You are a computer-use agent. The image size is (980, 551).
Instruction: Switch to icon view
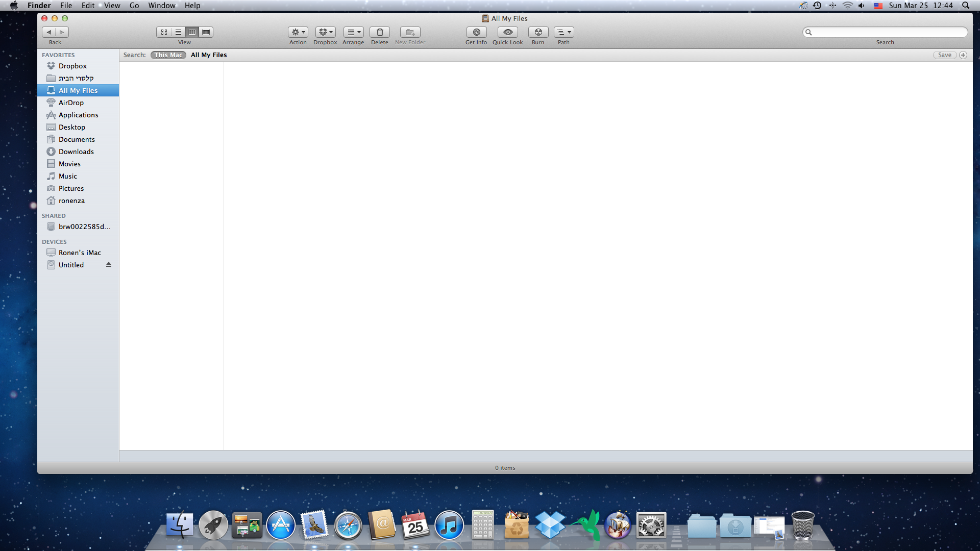coord(164,32)
